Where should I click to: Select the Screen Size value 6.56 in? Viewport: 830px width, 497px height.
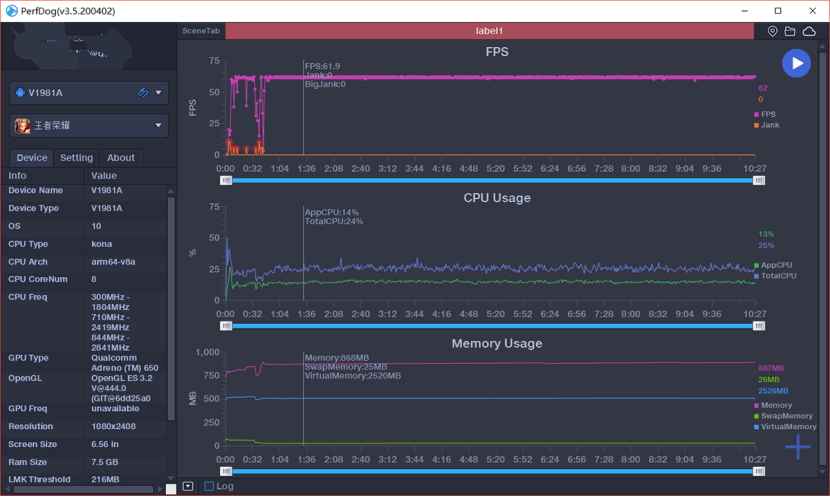click(105, 445)
